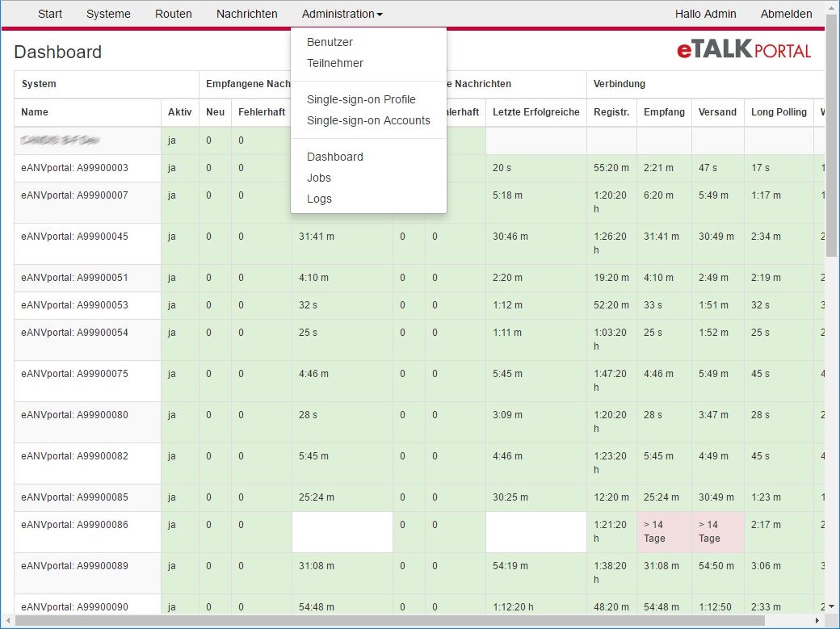Select Benutzer from Administration menu
This screenshot has width=840, height=629.
[x=330, y=42]
